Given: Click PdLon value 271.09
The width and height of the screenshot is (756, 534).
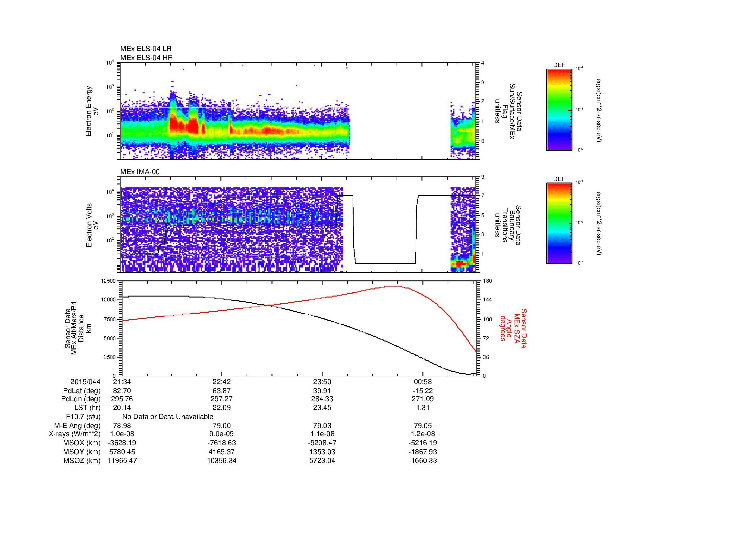Looking at the screenshot, I should [x=422, y=399].
